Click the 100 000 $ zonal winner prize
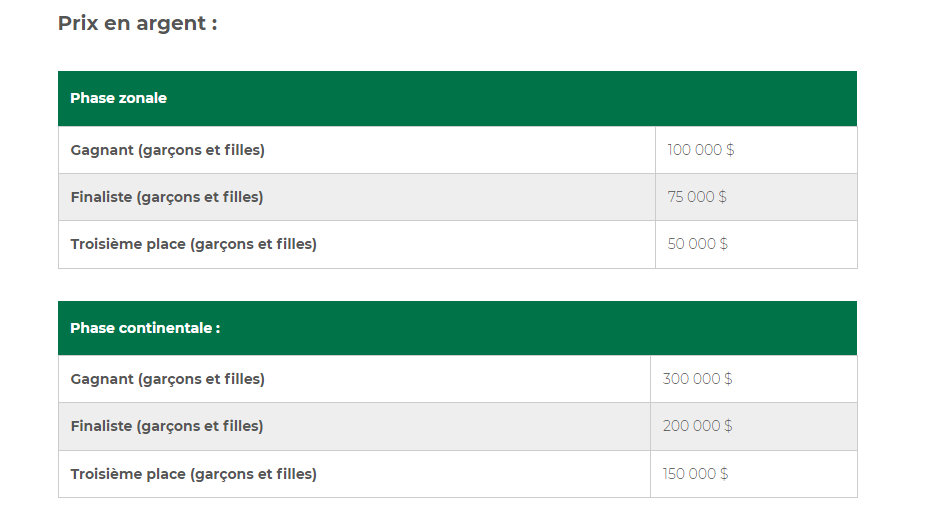 coord(701,150)
